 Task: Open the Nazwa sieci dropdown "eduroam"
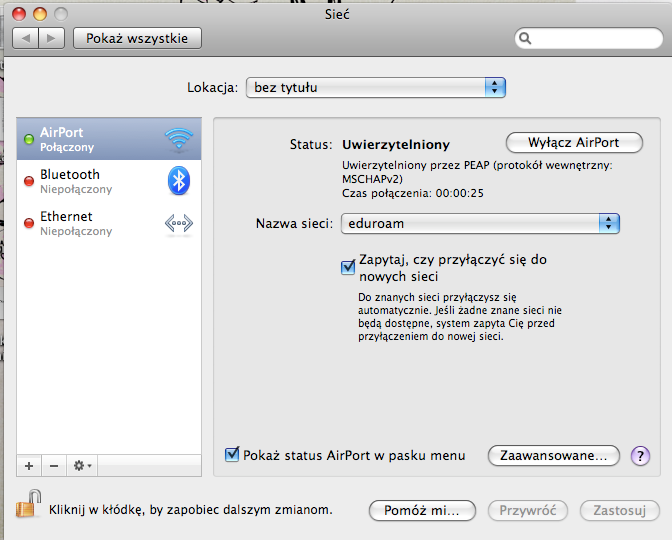[x=480, y=224]
